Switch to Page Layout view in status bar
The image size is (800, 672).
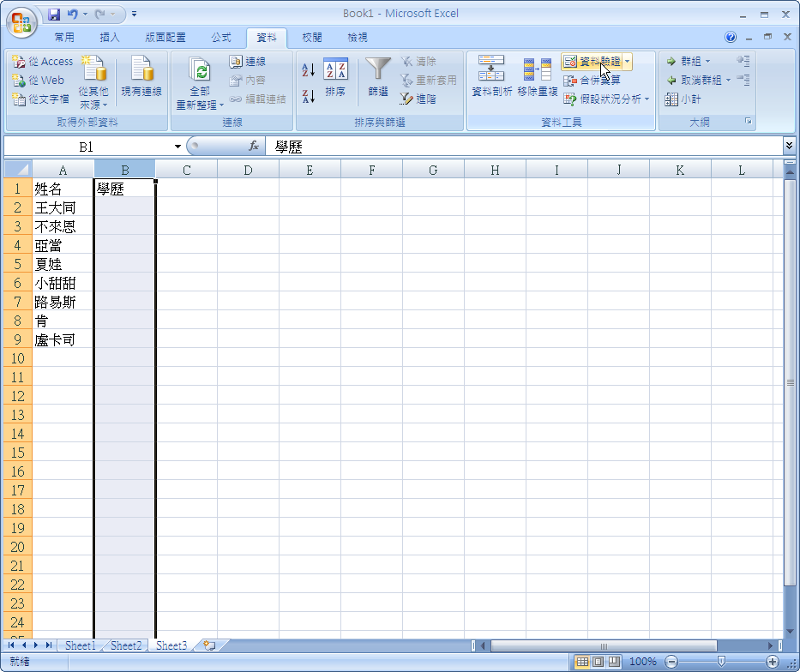coord(598,662)
